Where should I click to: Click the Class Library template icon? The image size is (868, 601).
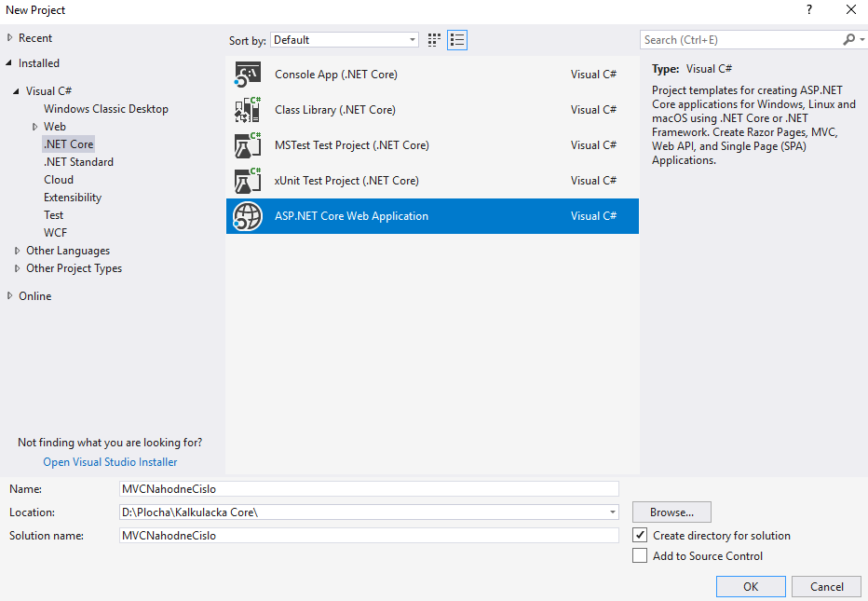(247, 111)
